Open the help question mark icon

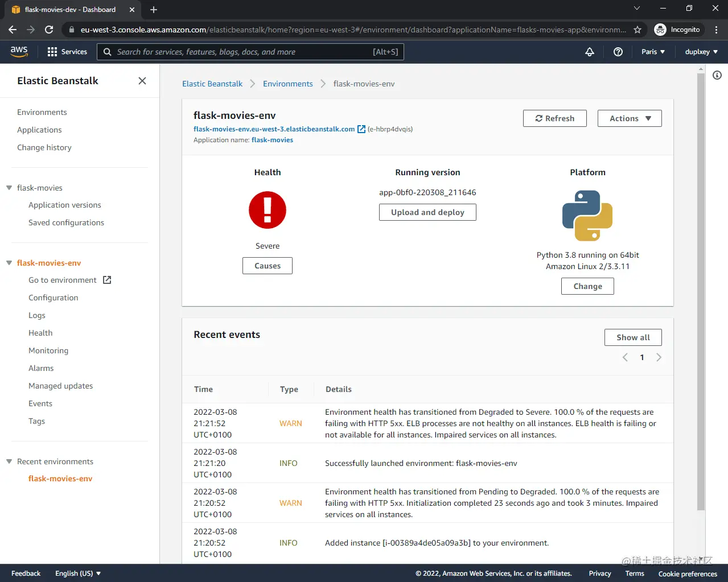click(x=618, y=52)
